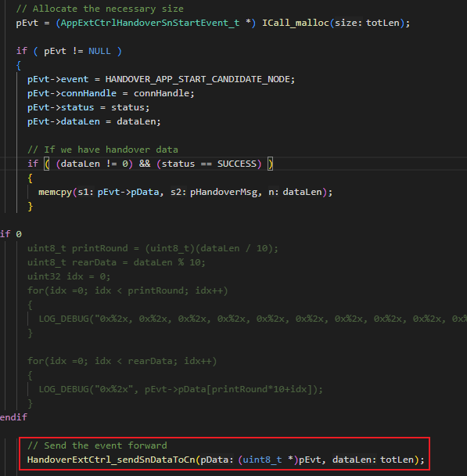Click the totLen argument in sendSnDataToCn call
467x476 pixels.
(397, 460)
